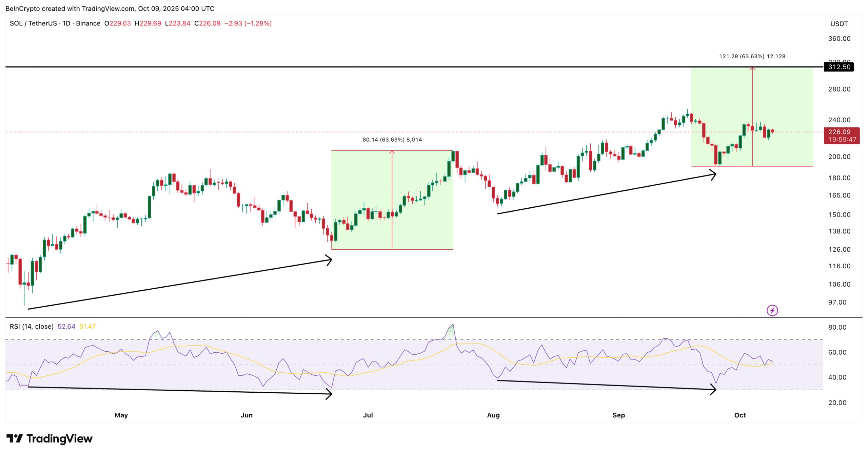The image size is (868, 455).
Task: Click the Oct label on time axis
Action: (x=740, y=415)
